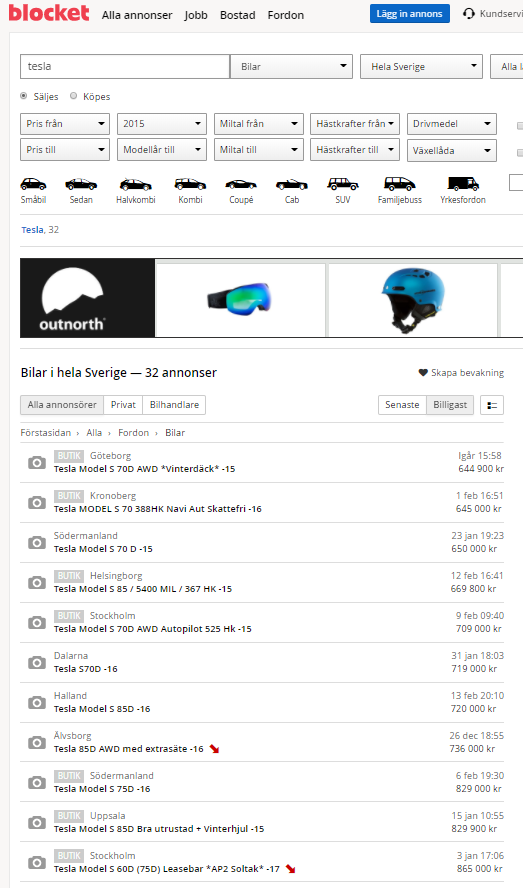
Task: Open the Pris till dropdown
Action: [x=65, y=150]
